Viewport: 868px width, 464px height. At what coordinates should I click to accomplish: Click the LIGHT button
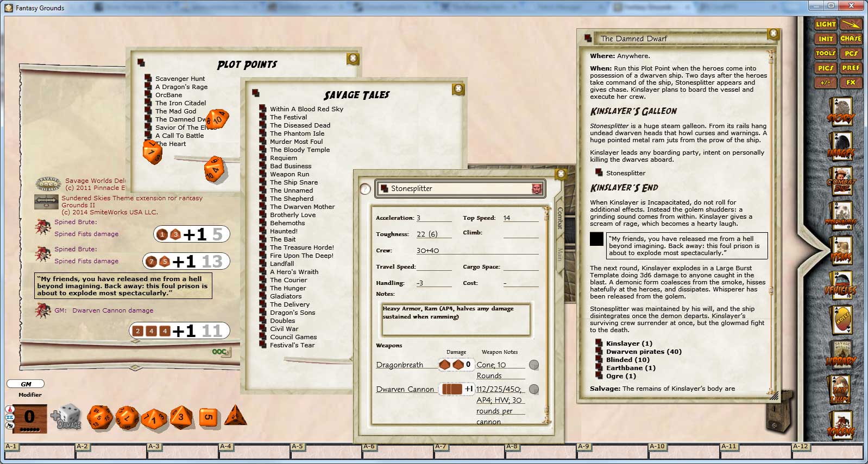[x=825, y=24]
